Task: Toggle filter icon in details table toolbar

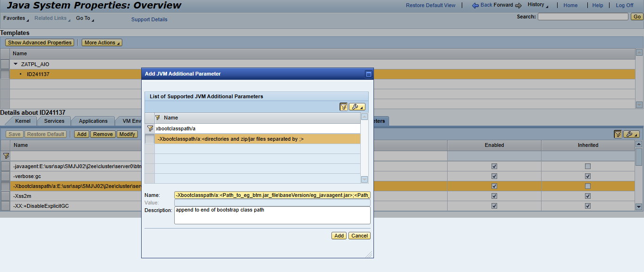Action: tap(618, 134)
